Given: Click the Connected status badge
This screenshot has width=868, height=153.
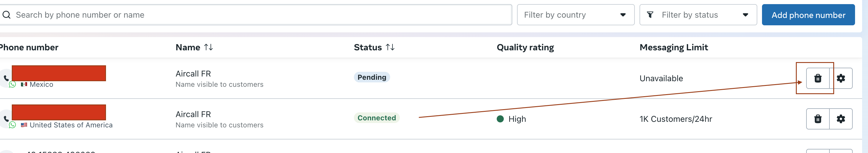Looking at the screenshot, I should click(376, 118).
